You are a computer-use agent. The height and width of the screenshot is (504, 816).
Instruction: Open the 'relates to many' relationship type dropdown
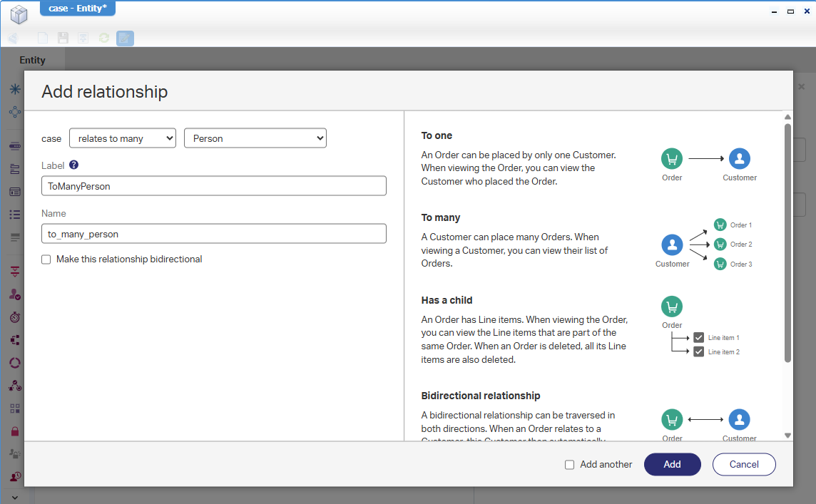click(123, 138)
